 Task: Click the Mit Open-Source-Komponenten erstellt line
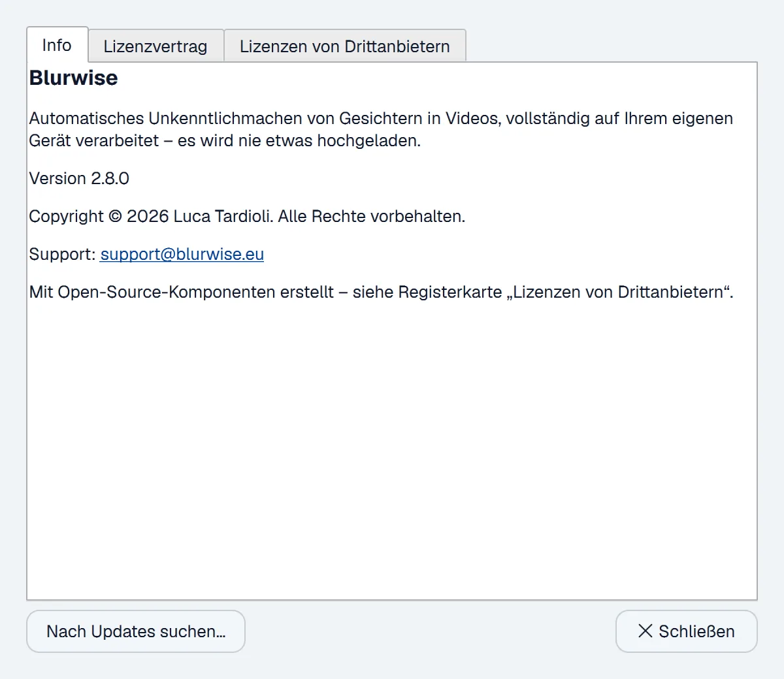(382, 292)
